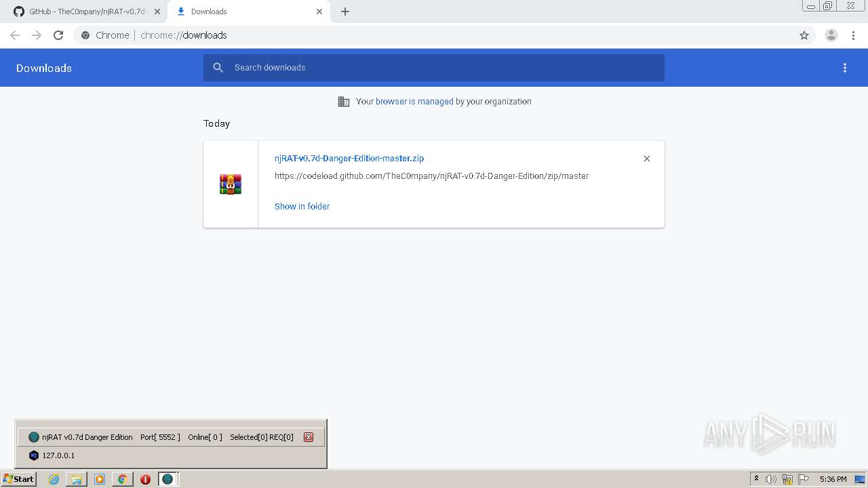The width and height of the screenshot is (868, 488).
Task: Switch to njRAT in the taskbar
Action: pyautogui.click(x=168, y=479)
